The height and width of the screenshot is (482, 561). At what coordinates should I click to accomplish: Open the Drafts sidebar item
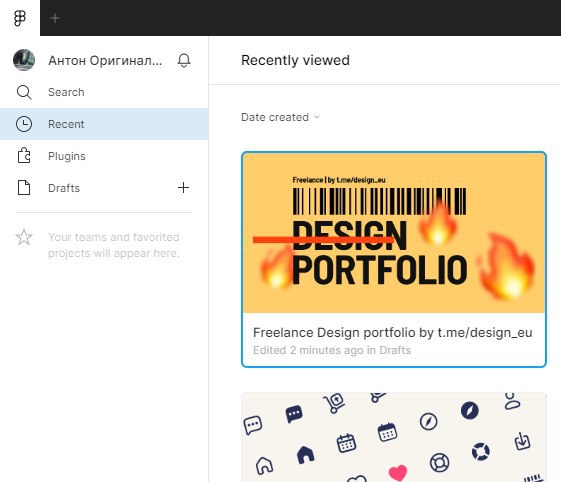click(104, 188)
